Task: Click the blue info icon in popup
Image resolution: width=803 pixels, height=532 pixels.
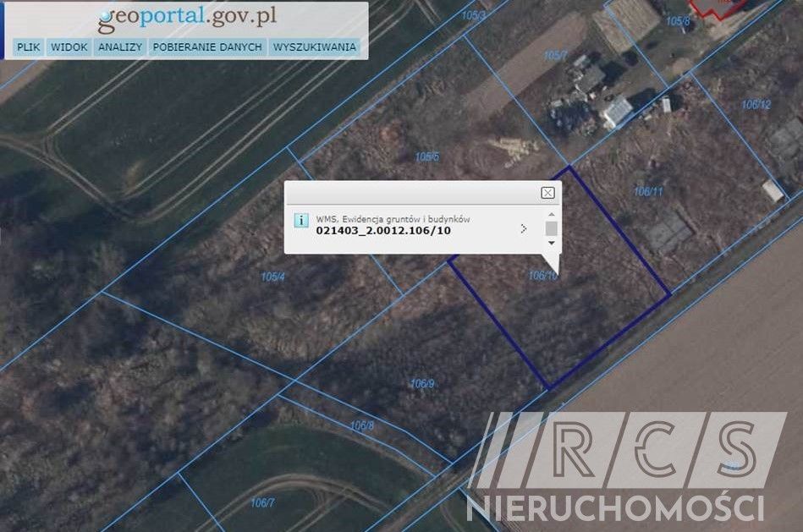Action: pos(301,220)
